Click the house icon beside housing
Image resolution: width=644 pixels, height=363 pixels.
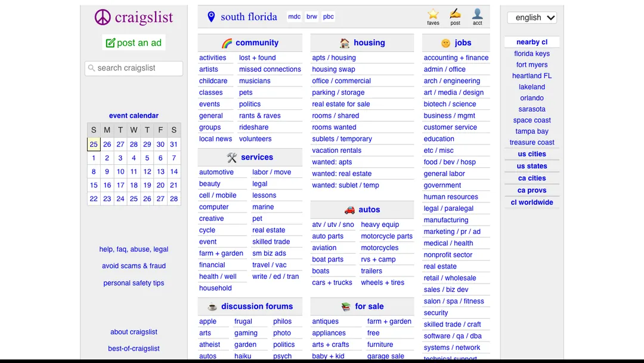(345, 43)
